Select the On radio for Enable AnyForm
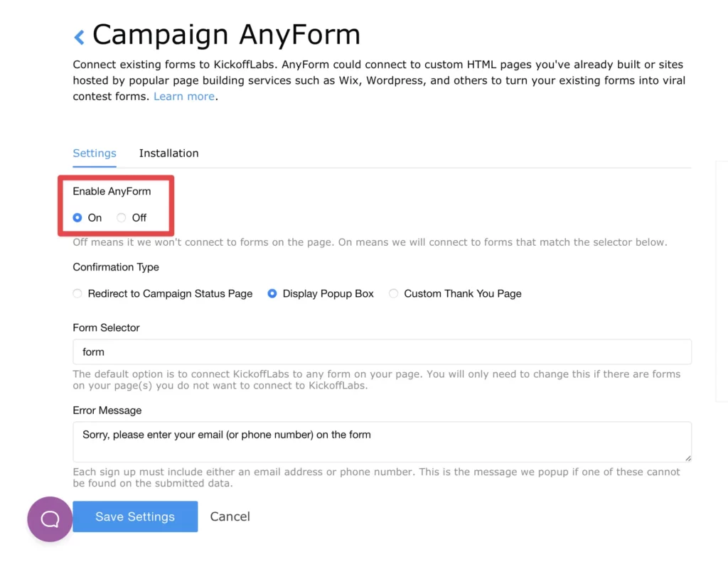Viewport: 728px width, 564px height. pos(77,217)
